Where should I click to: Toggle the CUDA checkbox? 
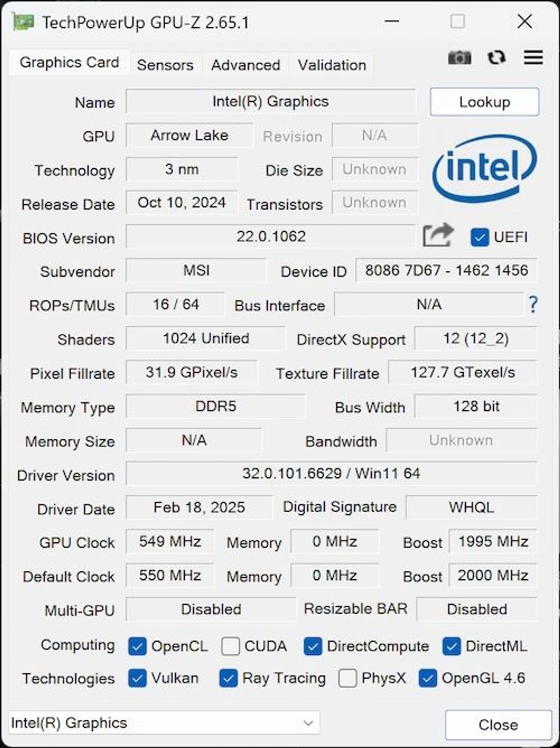coord(230,646)
